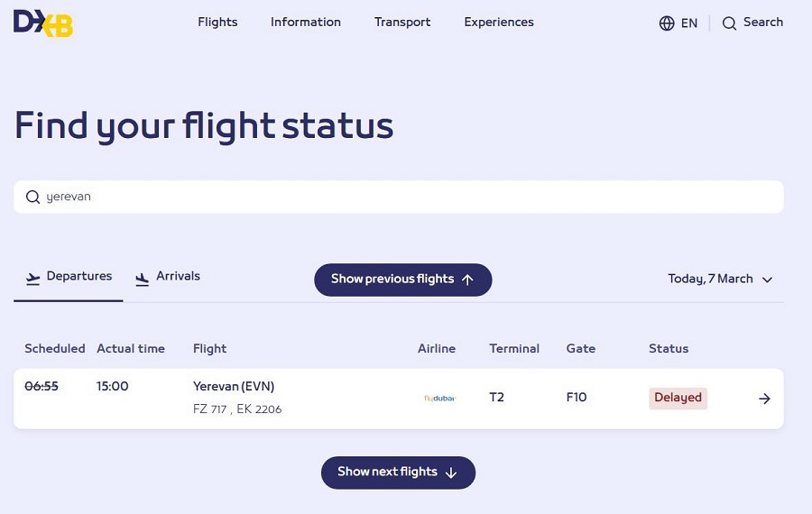Click the Departures plane icon
The height and width of the screenshot is (514, 812).
coord(33,279)
